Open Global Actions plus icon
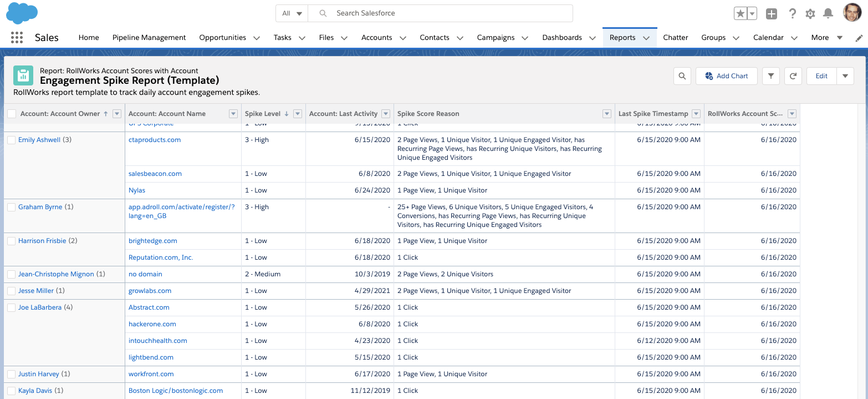This screenshot has height=399, width=868. (x=772, y=14)
